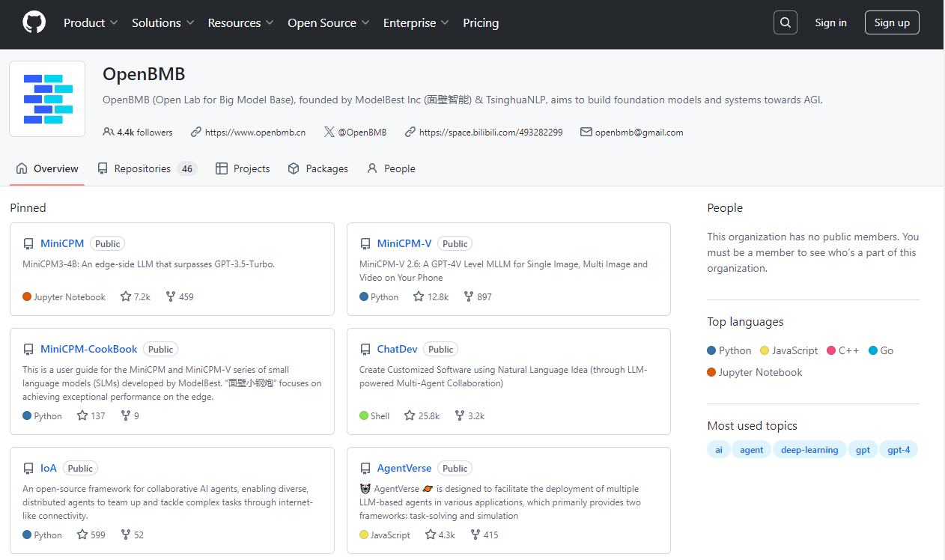The height and width of the screenshot is (560, 945).
Task: Click the Sign in link
Action: point(831,22)
